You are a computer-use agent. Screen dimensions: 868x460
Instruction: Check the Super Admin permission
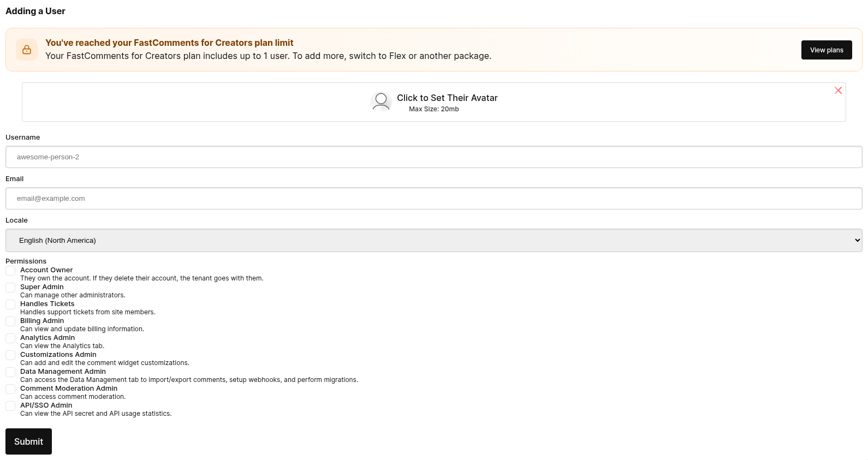[x=10, y=288]
